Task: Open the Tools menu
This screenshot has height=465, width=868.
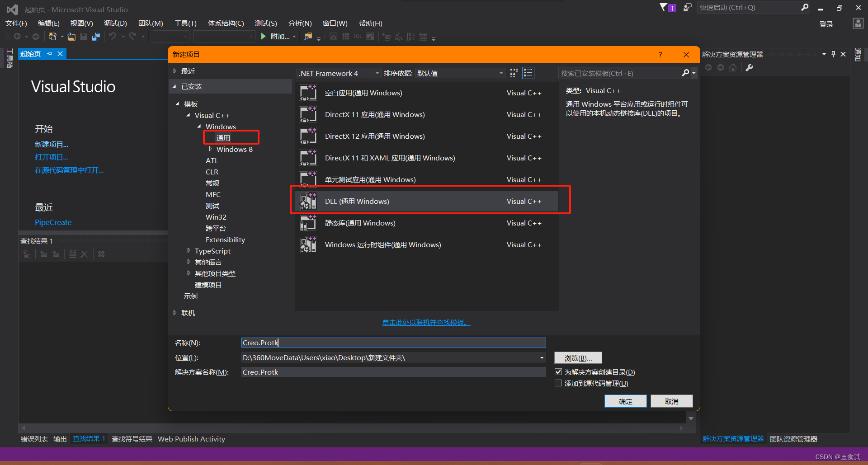Action: click(x=185, y=23)
